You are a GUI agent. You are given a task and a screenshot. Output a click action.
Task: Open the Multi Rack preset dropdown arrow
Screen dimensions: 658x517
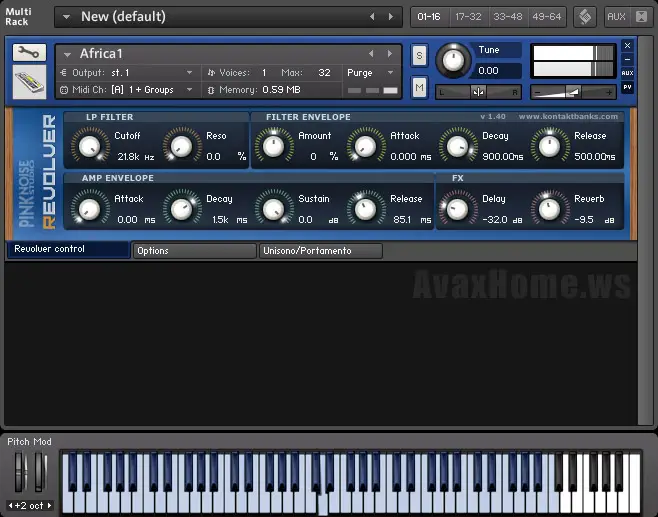click(x=66, y=17)
